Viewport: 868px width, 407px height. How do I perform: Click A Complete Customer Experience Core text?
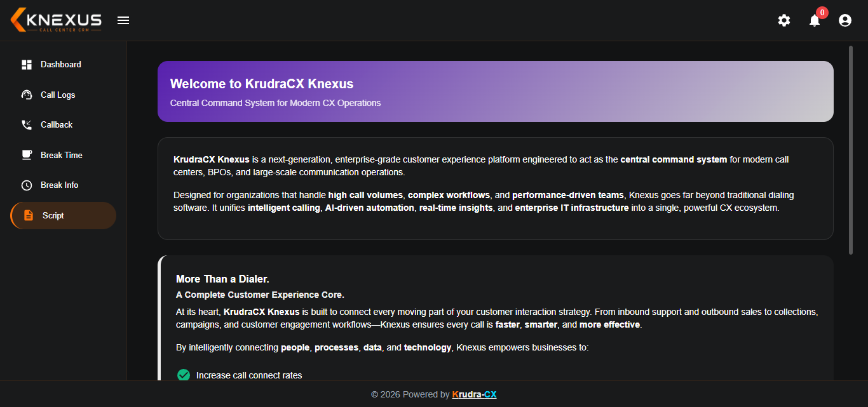tap(260, 295)
